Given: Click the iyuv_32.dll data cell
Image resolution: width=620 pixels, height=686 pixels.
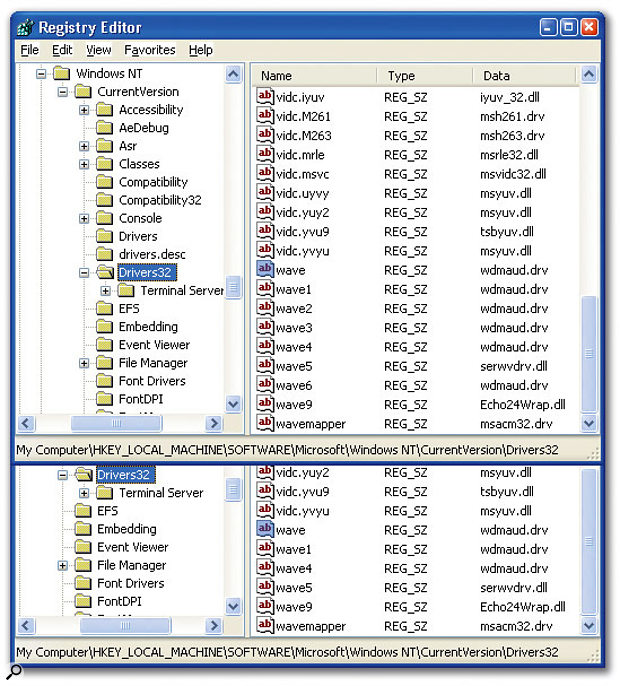Looking at the screenshot, I should click(510, 98).
